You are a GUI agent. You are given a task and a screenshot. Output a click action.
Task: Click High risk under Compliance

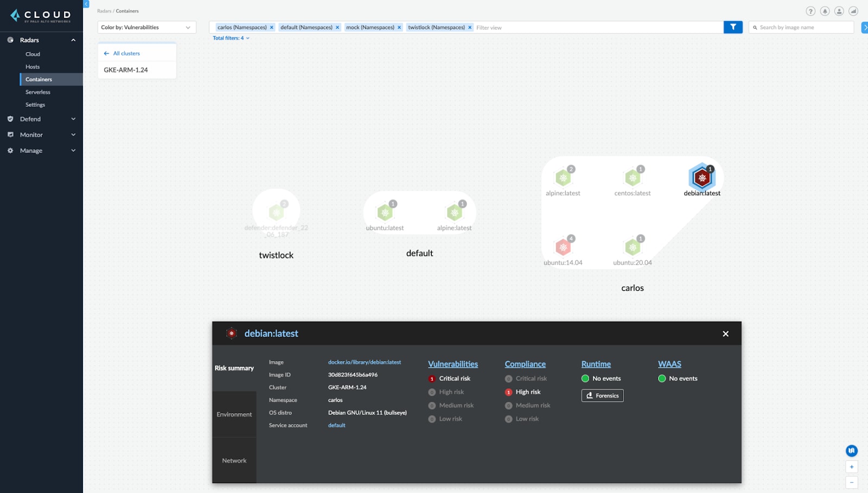click(523, 392)
